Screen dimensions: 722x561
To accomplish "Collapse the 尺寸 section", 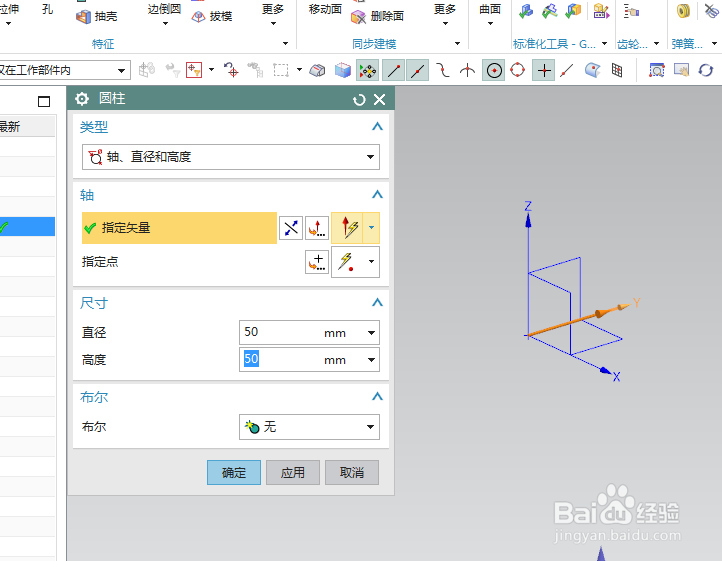I will coord(377,303).
